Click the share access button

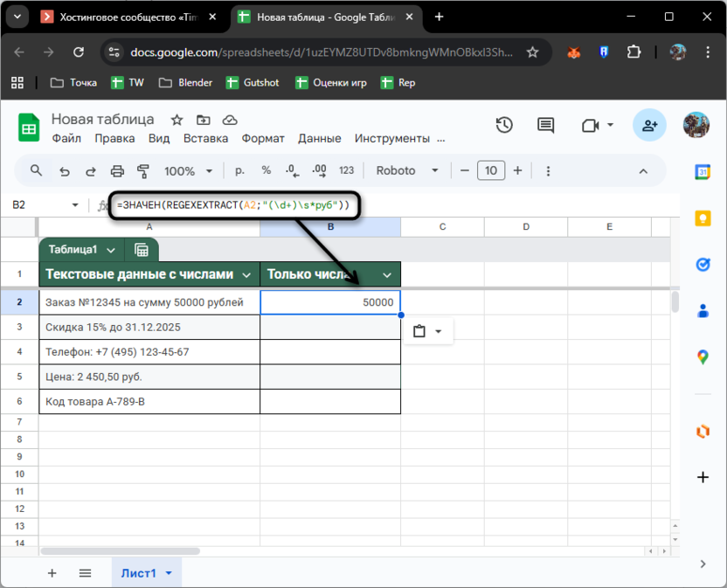[649, 126]
